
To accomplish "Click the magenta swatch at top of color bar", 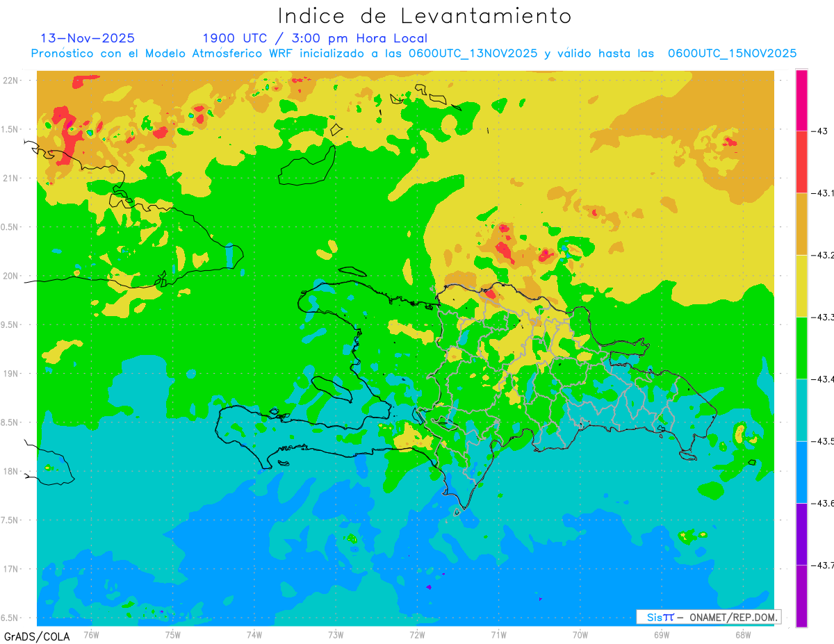I will [801, 100].
